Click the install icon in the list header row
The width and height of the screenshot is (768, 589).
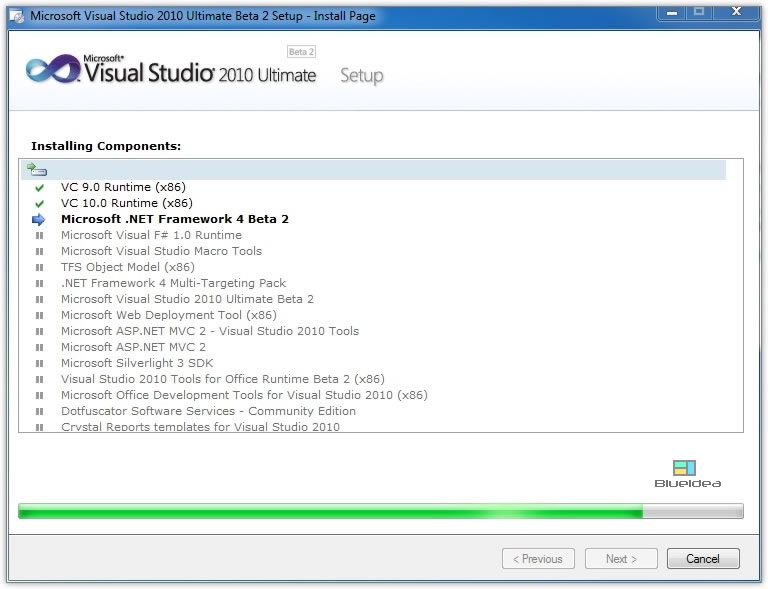37,169
